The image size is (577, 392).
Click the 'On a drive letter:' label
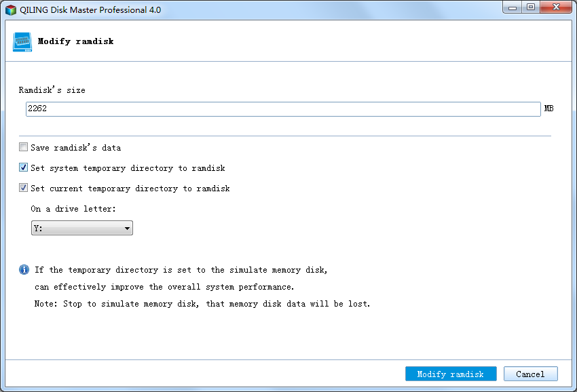[x=73, y=209]
